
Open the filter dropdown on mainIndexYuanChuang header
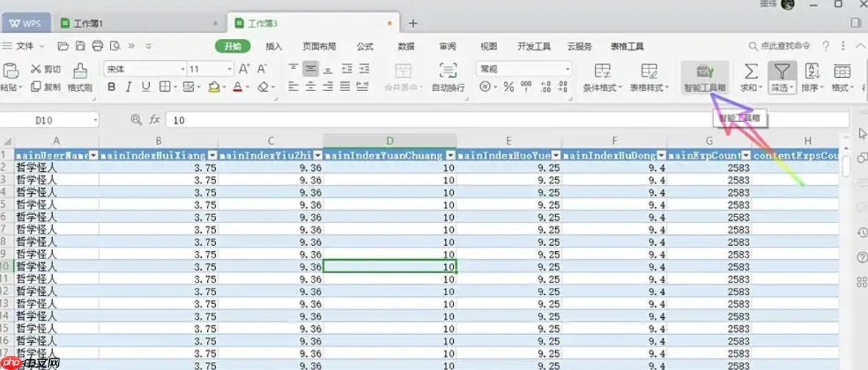[x=449, y=156]
